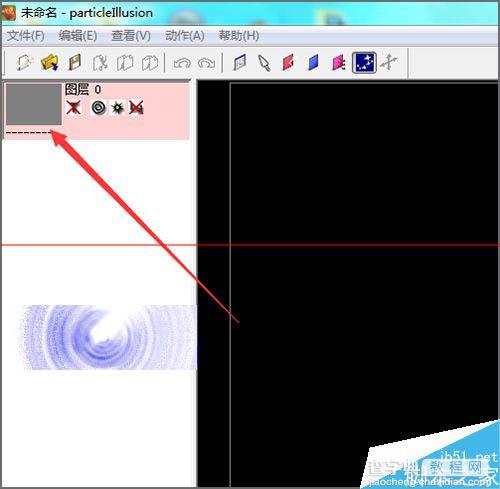Toggle the layer 0 red X visibility icon
Image resolution: width=500 pixels, height=489 pixels.
pyautogui.click(x=73, y=107)
